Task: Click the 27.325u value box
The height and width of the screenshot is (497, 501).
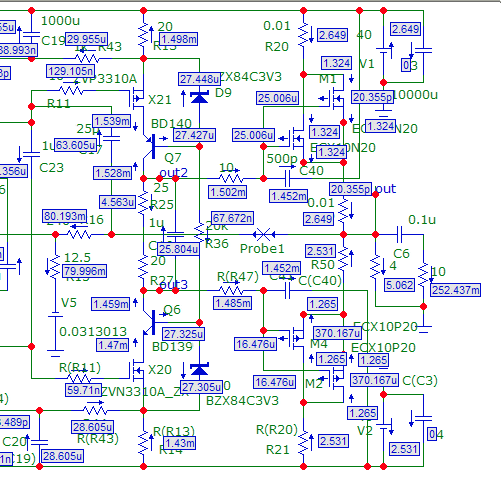Action: 183,334
